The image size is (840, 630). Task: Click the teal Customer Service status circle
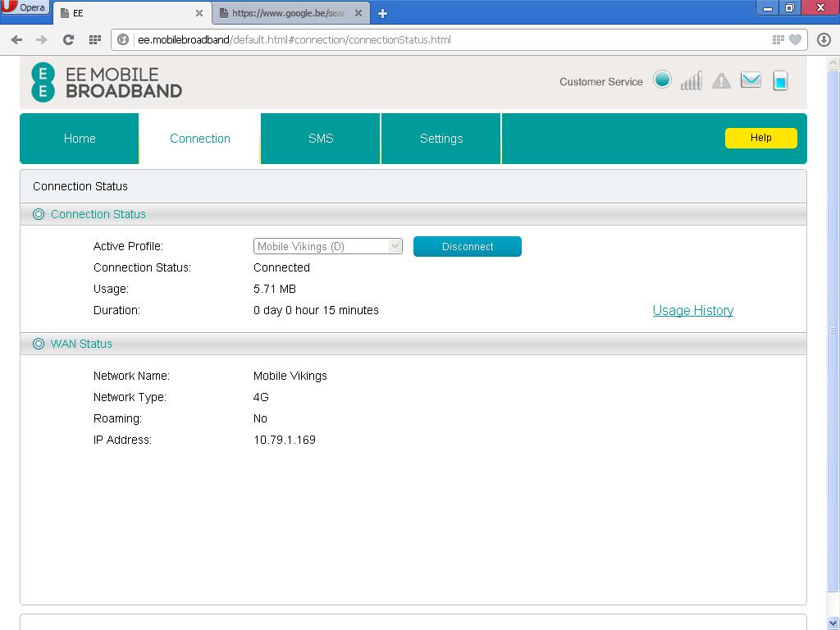pos(662,80)
